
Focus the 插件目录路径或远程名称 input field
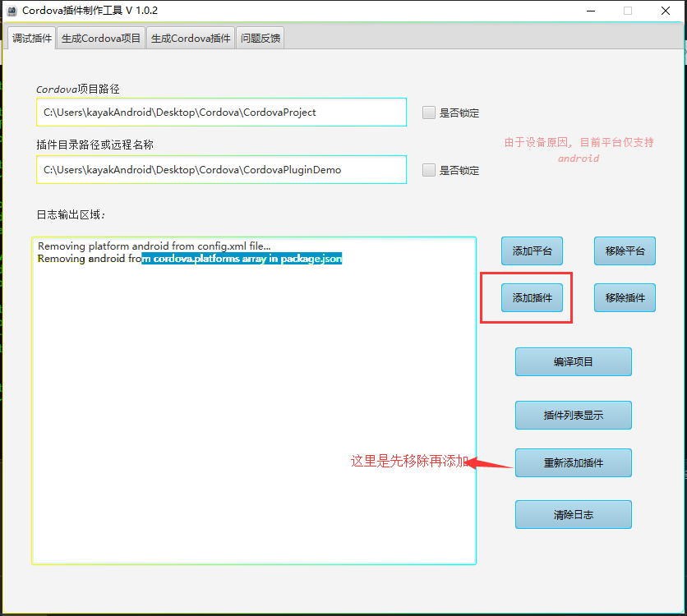coord(221,169)
